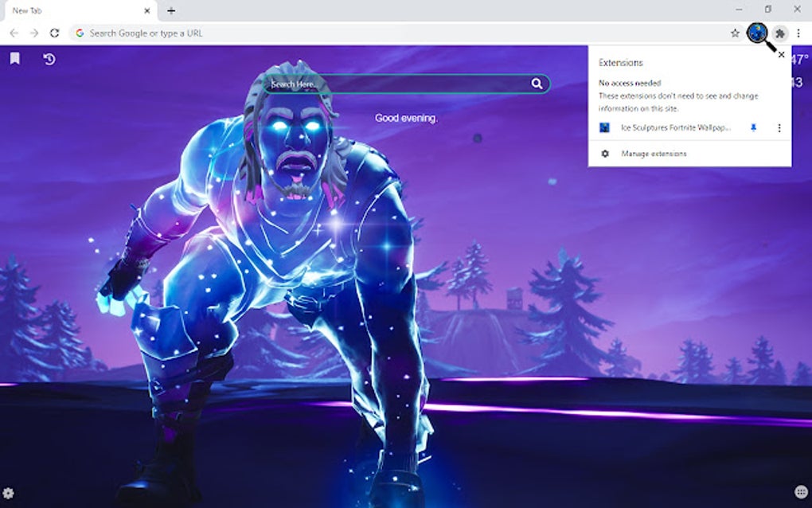Go back with the back arrow

click(14, 33)
